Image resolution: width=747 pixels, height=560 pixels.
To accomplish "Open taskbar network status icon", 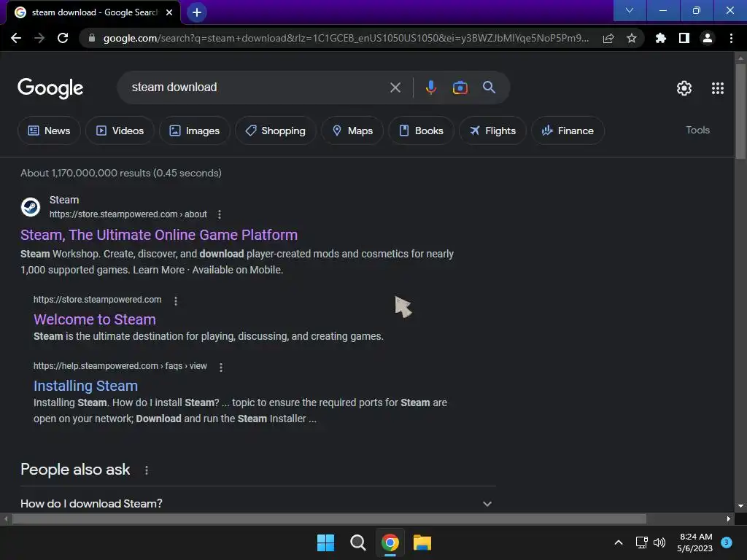I will [641, 542].
